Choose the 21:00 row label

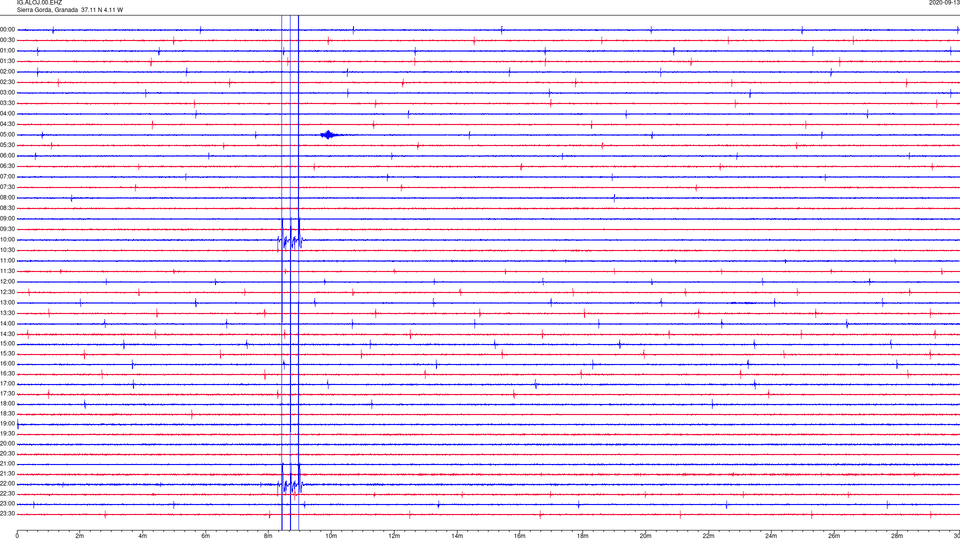pyautogui.click(x=8, y=464)
